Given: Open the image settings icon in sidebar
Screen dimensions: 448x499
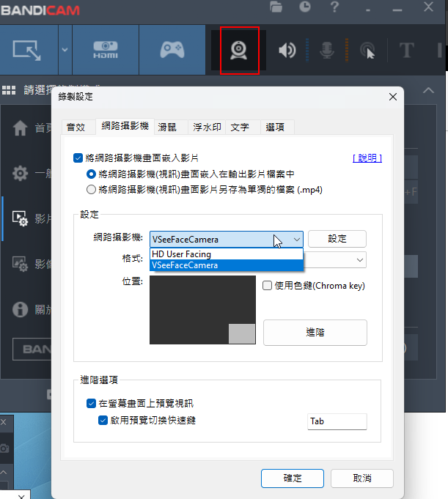Looking at the screenshot, I should tap(20, 264).
